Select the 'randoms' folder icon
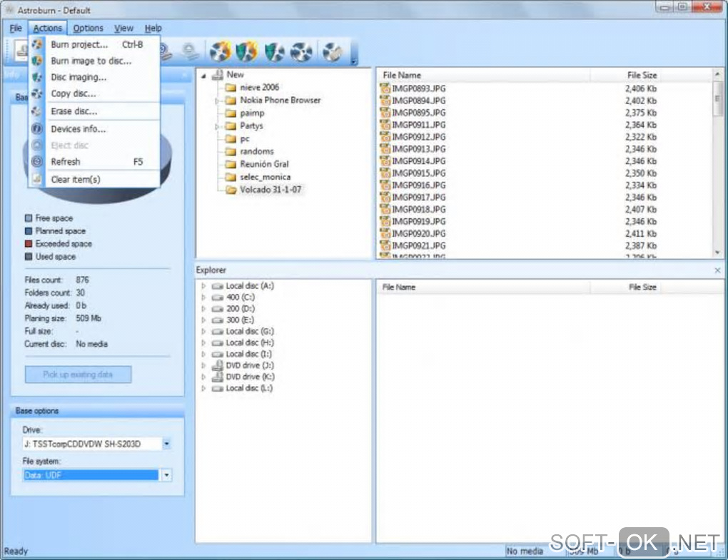Viewport: 728px width, 560px height. tap(231, 151)
